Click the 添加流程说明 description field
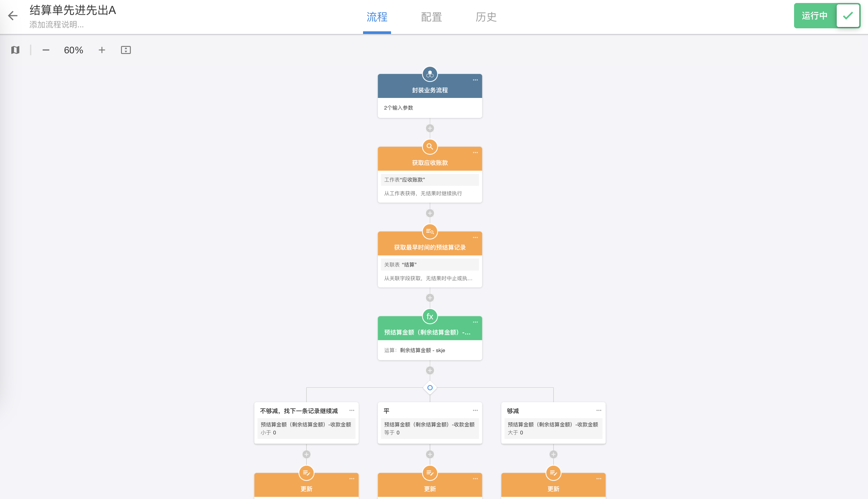The width and height of the screenshot is (868, 499). point(57,25)
